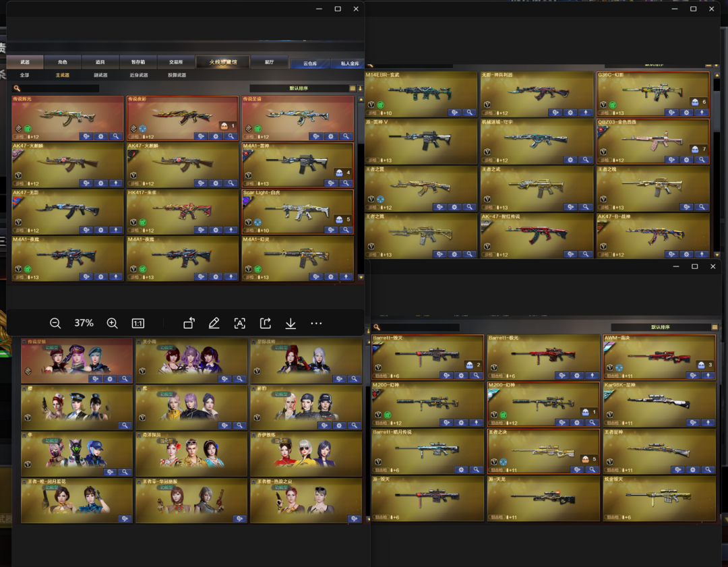Click scroll-down arrow of the first weapon grid
The image size is (728, 567).
point(361,277)
